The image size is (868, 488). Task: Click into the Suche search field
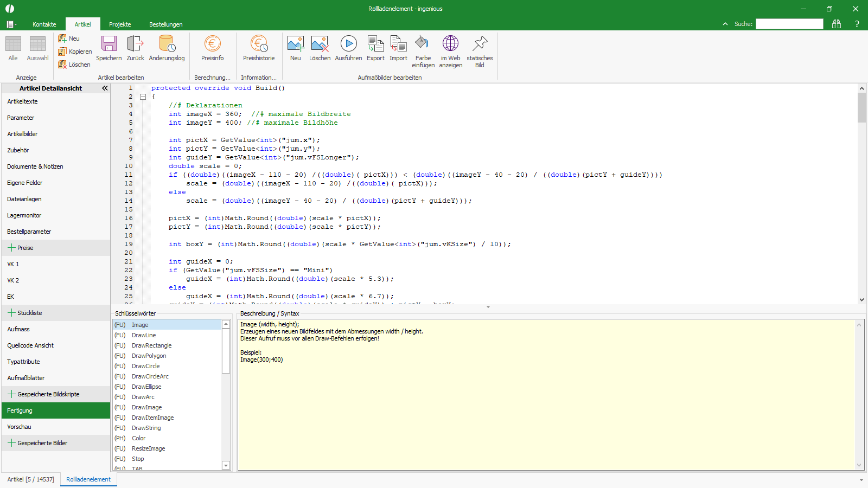click(789, 24)
